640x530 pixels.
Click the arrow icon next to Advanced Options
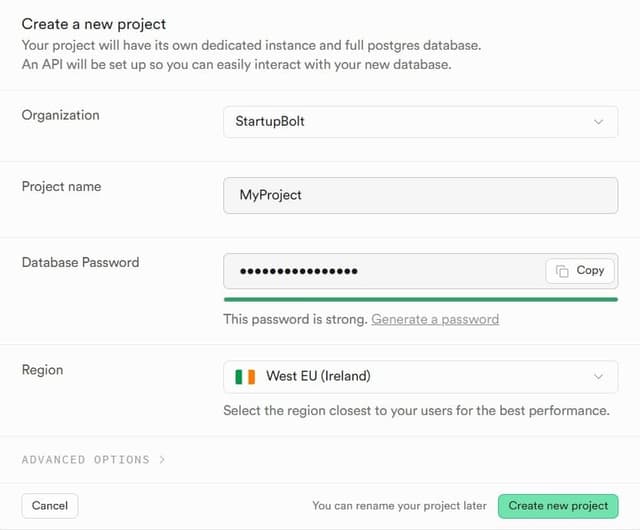(x=162, y=460)
